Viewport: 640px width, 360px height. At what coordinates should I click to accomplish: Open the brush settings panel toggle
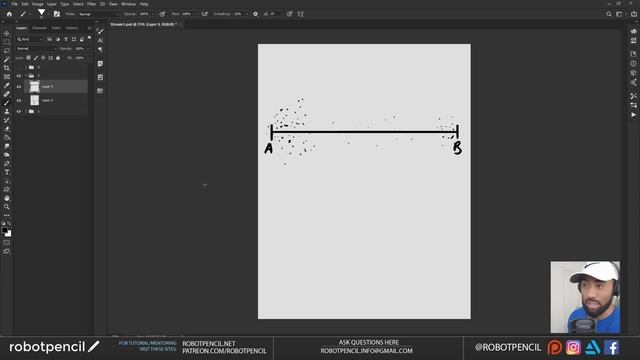57,14
